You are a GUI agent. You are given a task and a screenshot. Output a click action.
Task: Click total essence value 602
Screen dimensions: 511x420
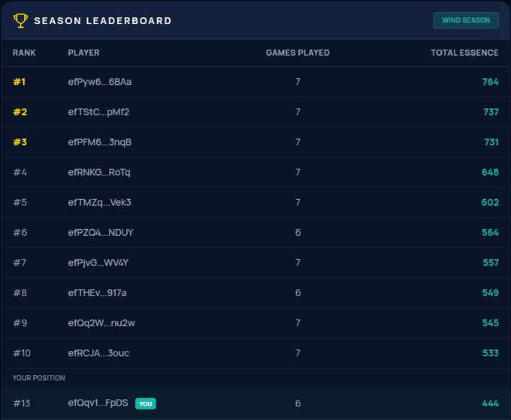490,202
